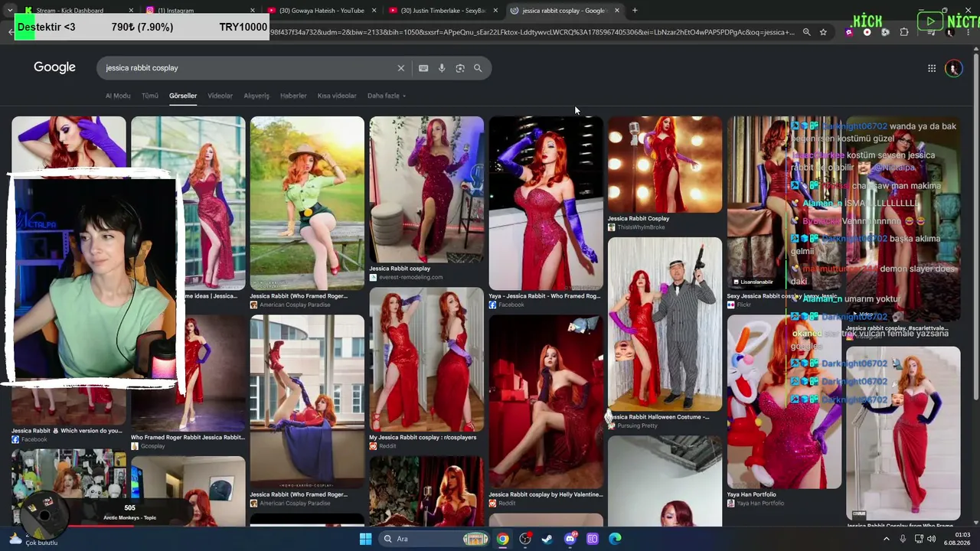
Task: Open the 'My Jessica Rabbit cosplay' Reddit image
Action: pyautogui.click(x=426, y=359)
